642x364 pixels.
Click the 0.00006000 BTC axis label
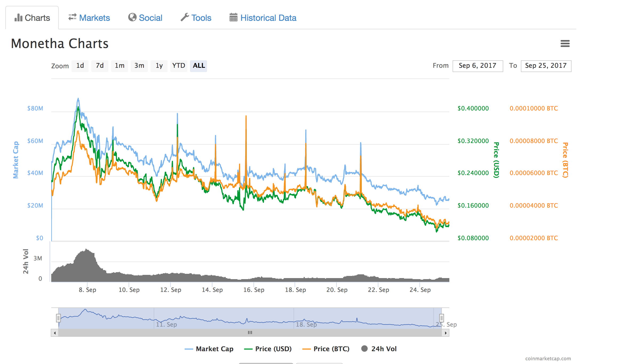[x=534, y=173]
